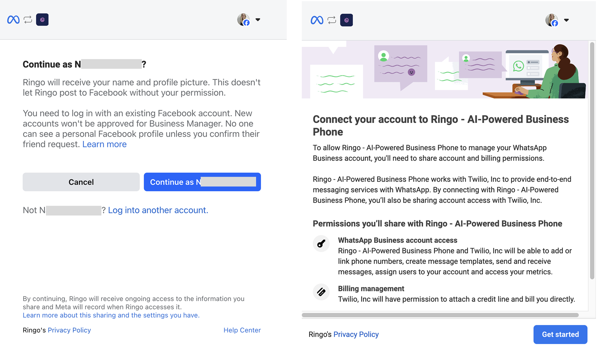Viewport: 598px width, 364px height.
Task: Open Ringo's Privacy Policy in left dialog
Action: 69,330
